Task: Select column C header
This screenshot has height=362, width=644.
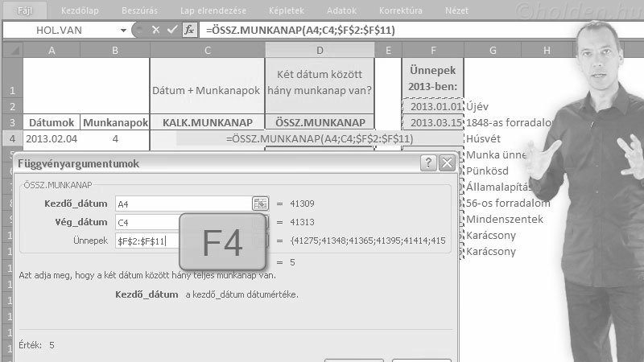Action: coord(208,50)
